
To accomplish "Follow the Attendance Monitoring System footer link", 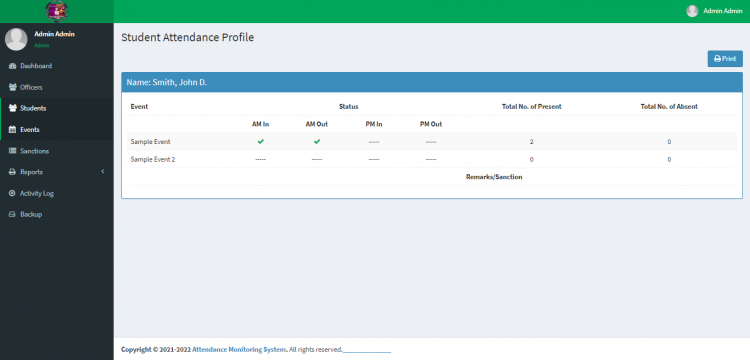I will pos(239,349).
